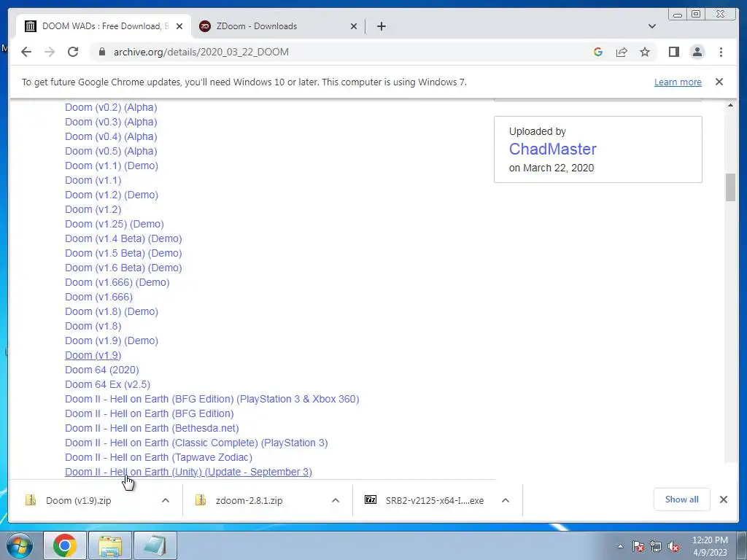Open Doom II Hell on Earth (Tapwave Zodiac)
The width and height of the screenshot is (747, 560).
click(x=158, y=457)
